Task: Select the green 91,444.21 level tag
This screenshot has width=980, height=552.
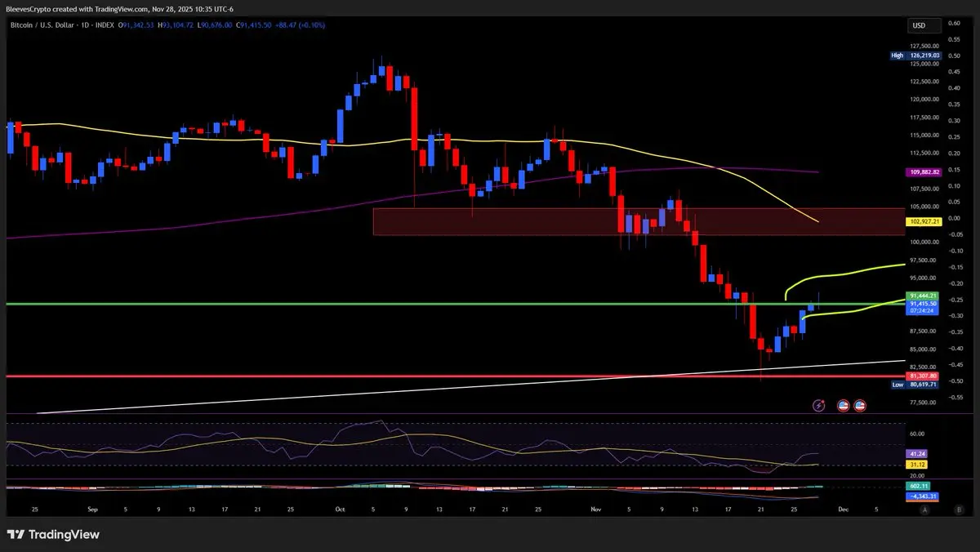Action: 922,296
